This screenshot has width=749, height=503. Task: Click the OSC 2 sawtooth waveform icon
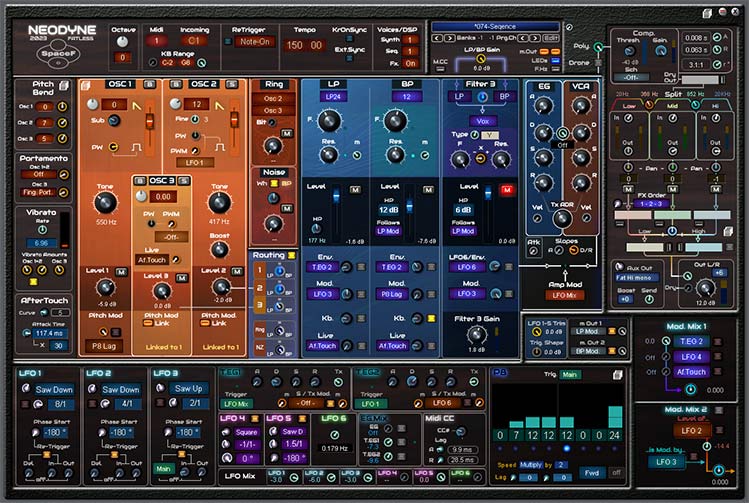coord(219,105)
